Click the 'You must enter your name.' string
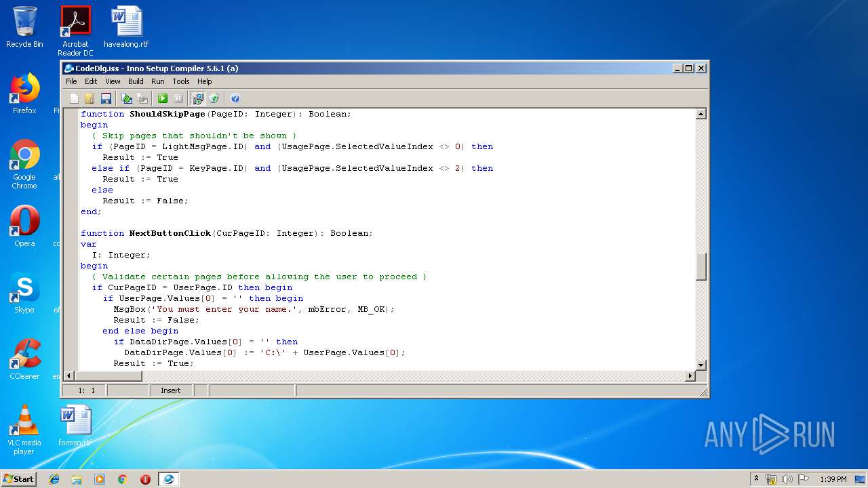Image resolution: width=868 pixels, height=488 pixels. (224, 309)
